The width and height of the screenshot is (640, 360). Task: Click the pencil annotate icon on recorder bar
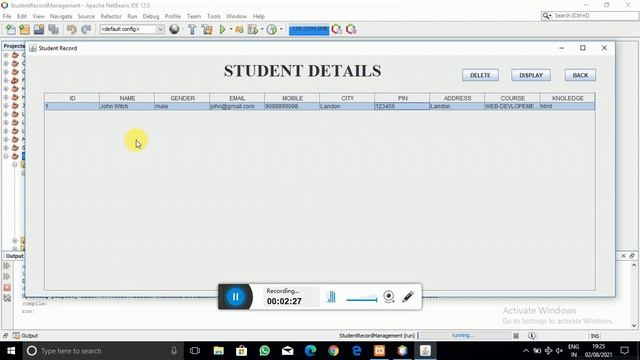pos(408,297)
